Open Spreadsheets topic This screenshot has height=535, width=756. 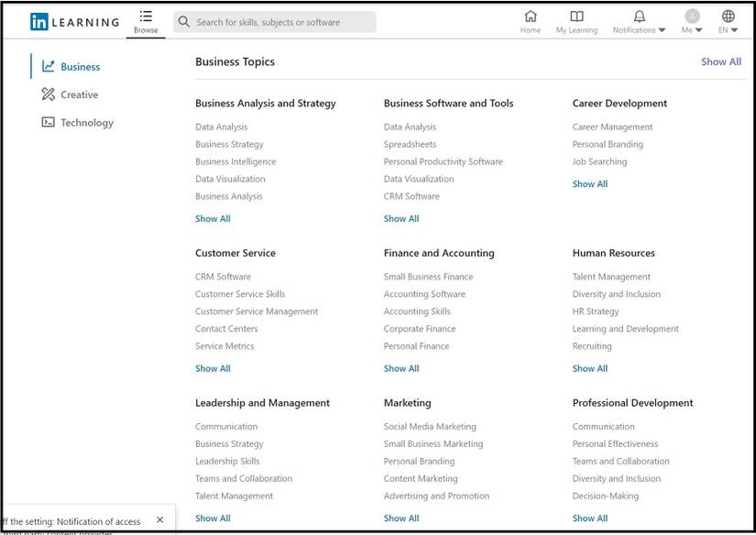[410, 144]
